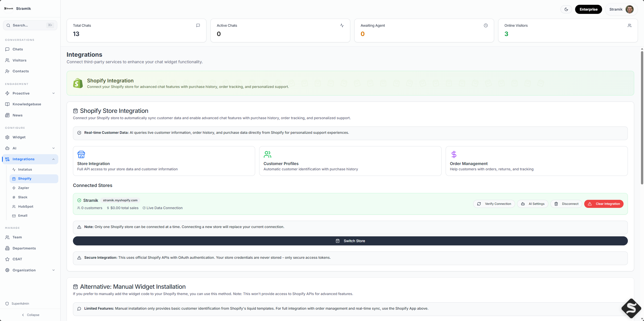Click the Switch Store button
Image resolution: width=644 pixels, height=321 pixels.
coord(350,241)
